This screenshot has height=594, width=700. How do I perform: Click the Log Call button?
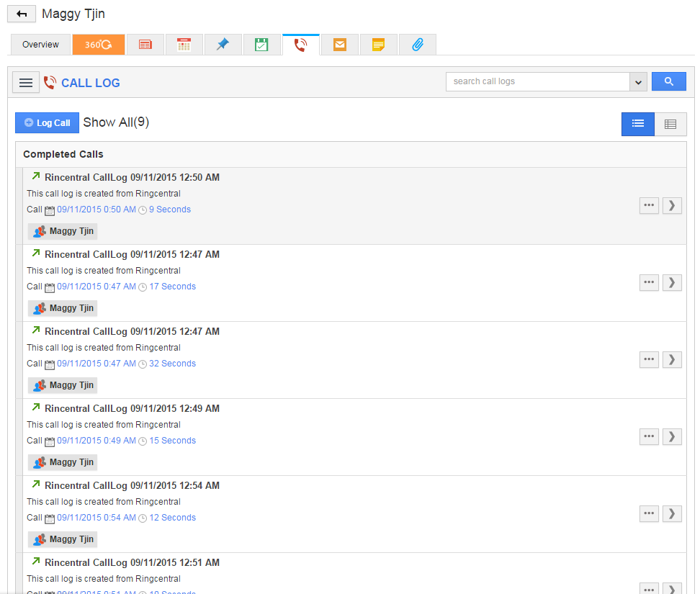pyautogui.click(x=47, y=123)
